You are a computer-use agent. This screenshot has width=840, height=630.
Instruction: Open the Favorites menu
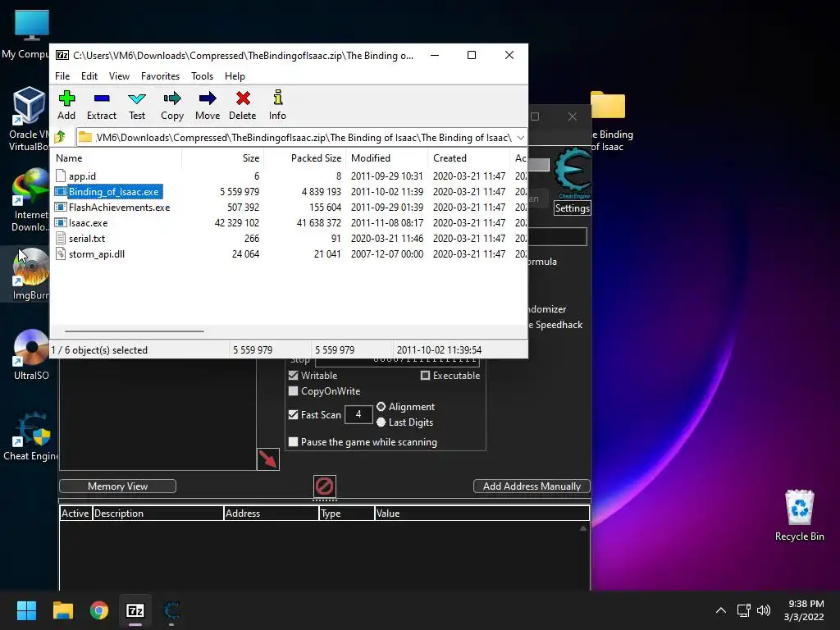coord(160,76)
